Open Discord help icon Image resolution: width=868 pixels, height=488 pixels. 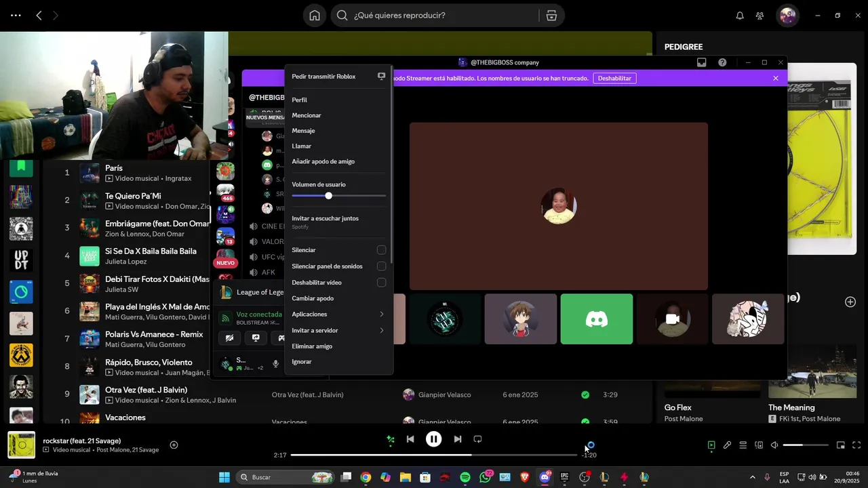click(722, 62)
